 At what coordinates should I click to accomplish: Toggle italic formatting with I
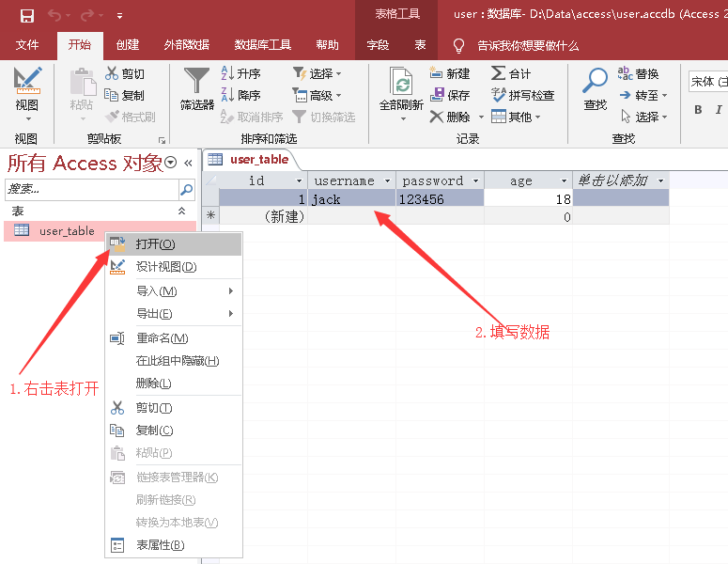[x=719, y=110]
